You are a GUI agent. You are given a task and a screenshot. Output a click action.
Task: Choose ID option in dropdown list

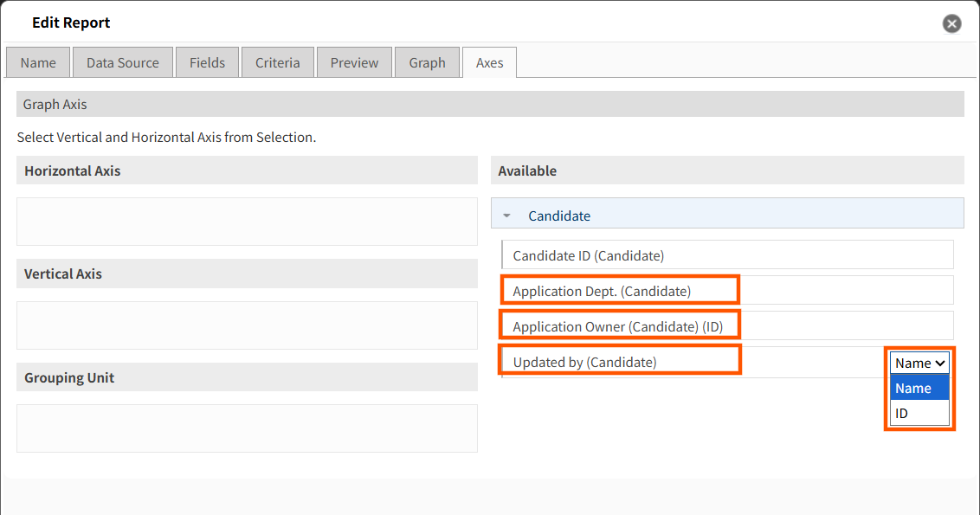click(920, 413)
